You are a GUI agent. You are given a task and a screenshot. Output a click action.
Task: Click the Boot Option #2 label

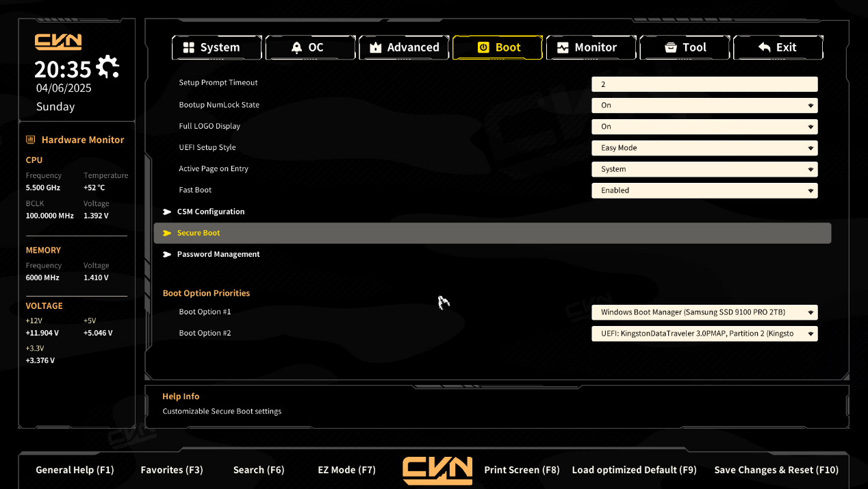click(205, 333)
